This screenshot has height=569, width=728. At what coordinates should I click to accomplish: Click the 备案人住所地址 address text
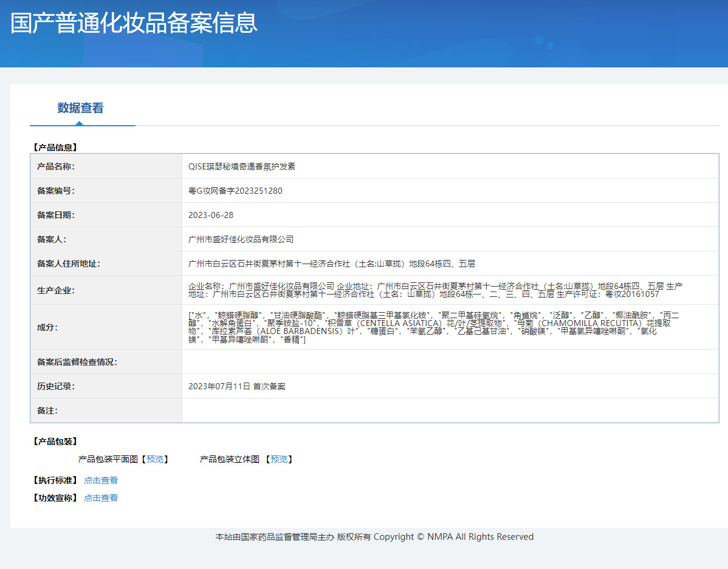[x=331, y=264]
